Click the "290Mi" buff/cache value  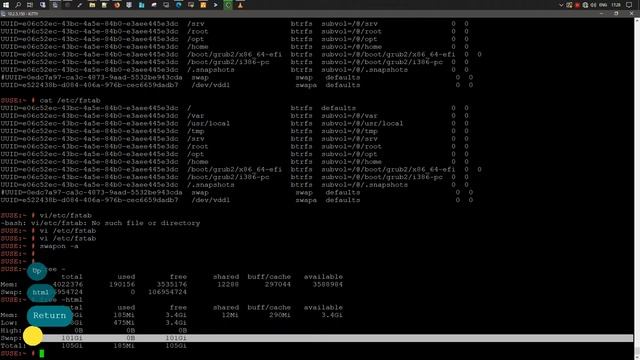(280, 315)
